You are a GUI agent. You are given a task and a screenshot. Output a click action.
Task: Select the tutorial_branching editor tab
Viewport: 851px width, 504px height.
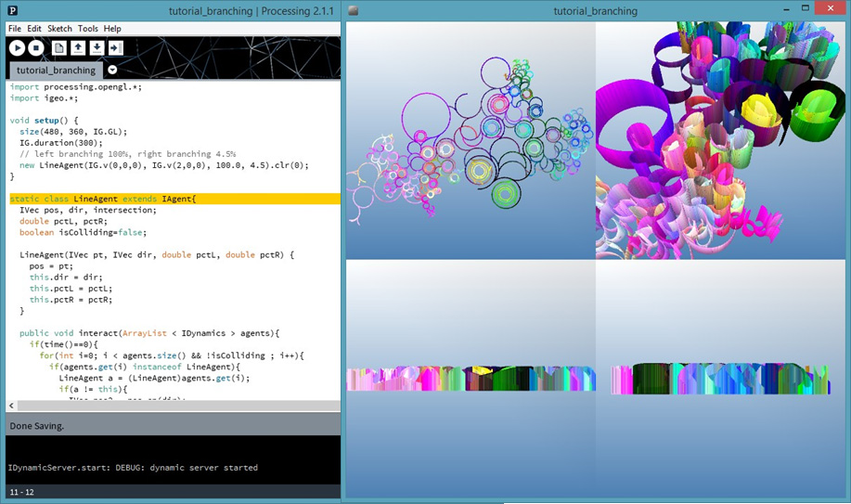[56, 70]
